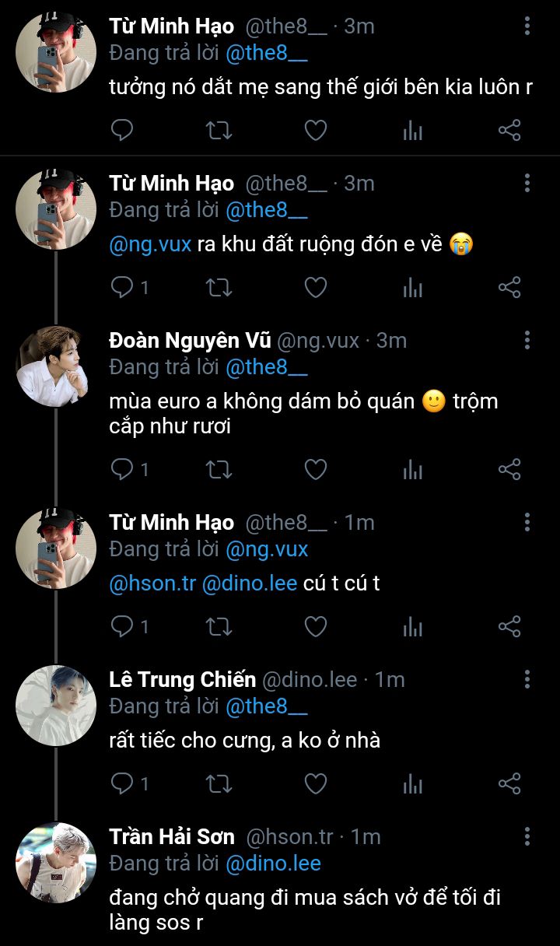Reply to Đoàn Nguyên Vũ's "mùa euro" tweet
The height and width of the screenshot is (946, 560).
point(122,469)
